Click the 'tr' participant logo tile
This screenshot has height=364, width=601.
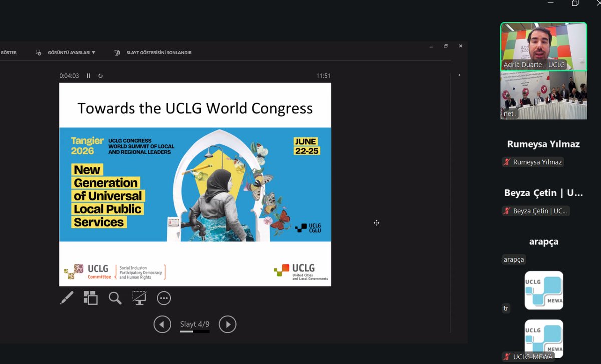[x=544, y=290]
